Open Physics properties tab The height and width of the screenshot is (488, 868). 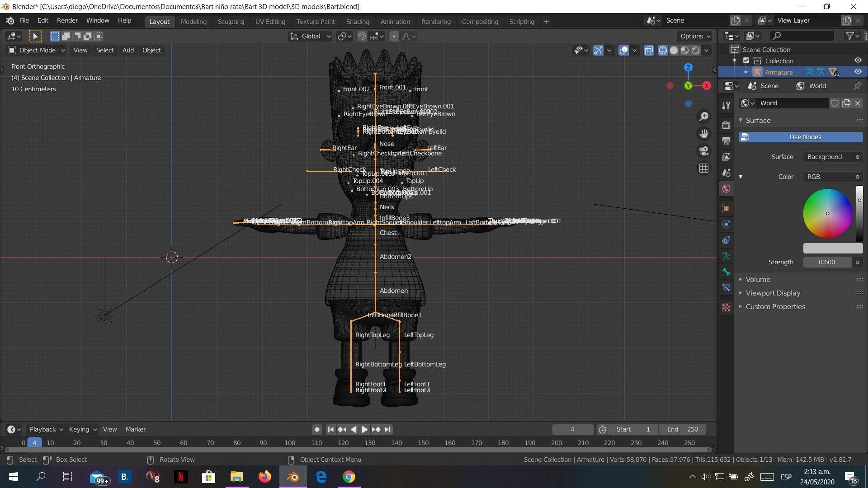coord(726,224)
